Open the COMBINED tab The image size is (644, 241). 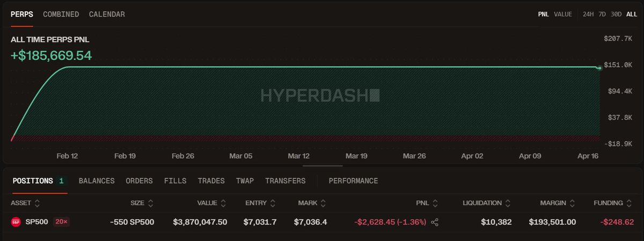click(61, 14)
